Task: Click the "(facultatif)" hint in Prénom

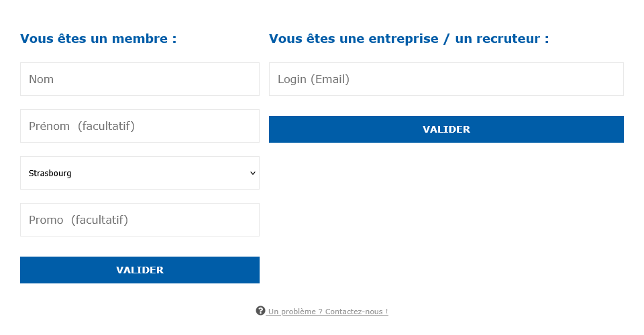Action: coord(106,126)
